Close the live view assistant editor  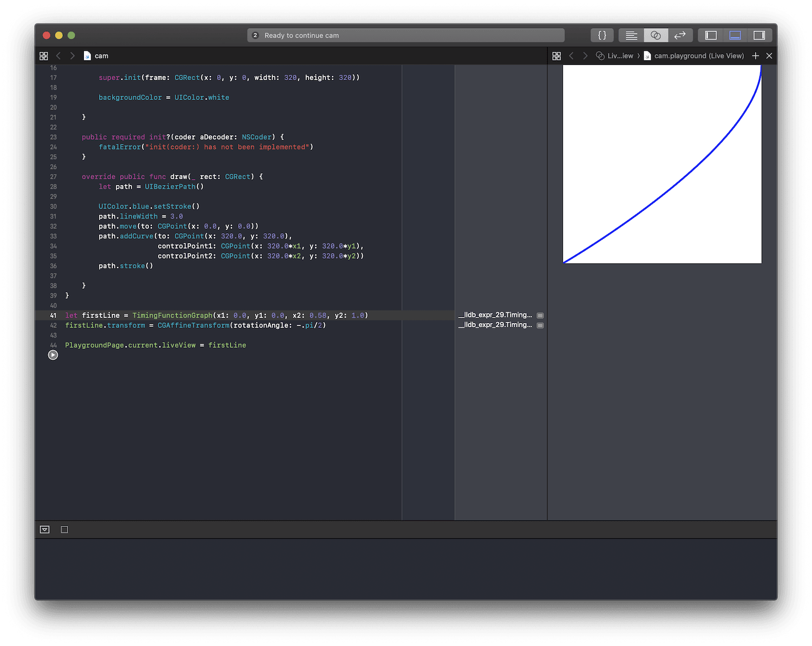pyautogui.click(x=769, y=56)
